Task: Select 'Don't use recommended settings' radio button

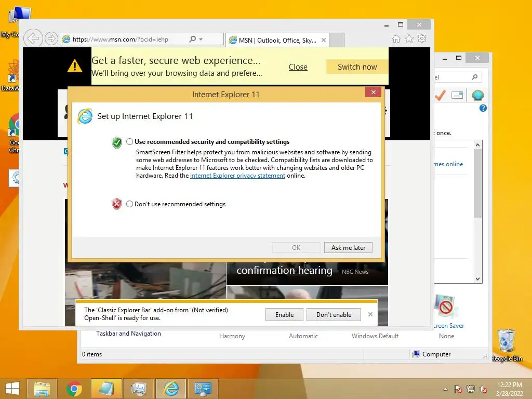Action: pos(129,204)
